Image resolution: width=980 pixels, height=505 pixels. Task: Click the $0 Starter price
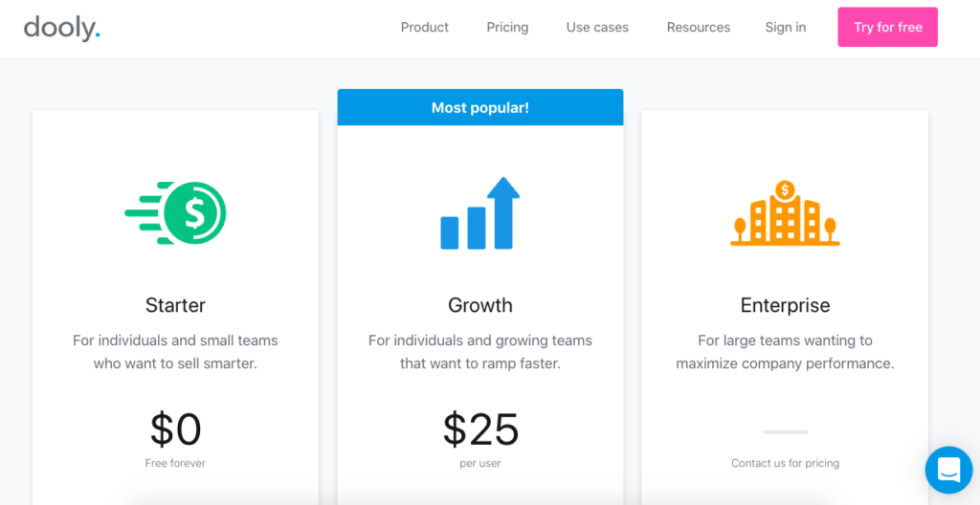[x=176, y=429]
